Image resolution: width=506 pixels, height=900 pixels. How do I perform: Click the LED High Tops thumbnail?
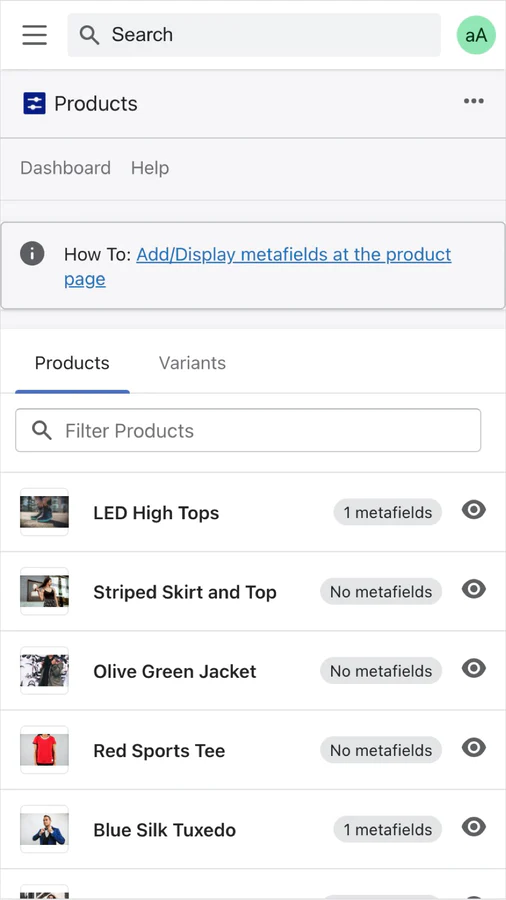coord(44,512)
